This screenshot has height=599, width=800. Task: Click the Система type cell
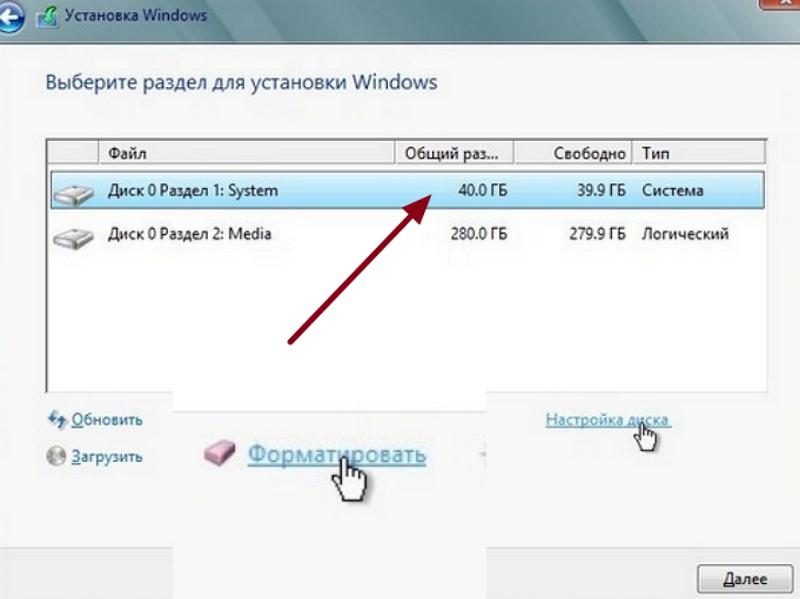(672, 191)
